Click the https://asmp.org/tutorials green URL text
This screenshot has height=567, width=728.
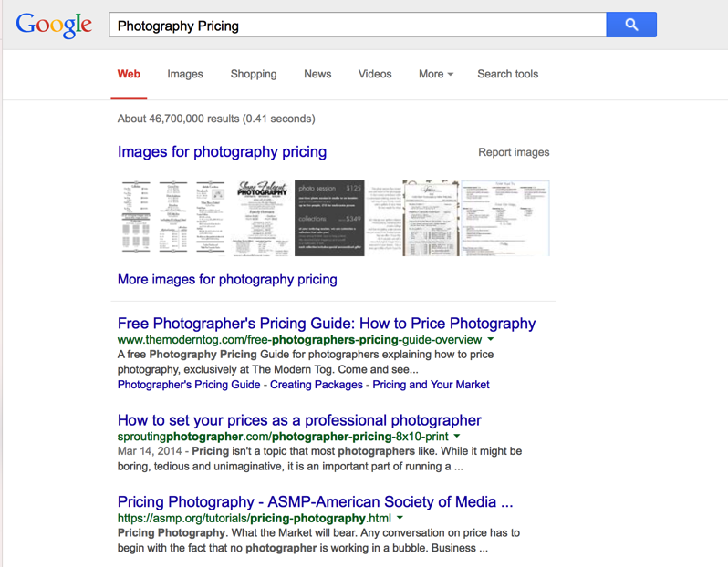(254, 519)
